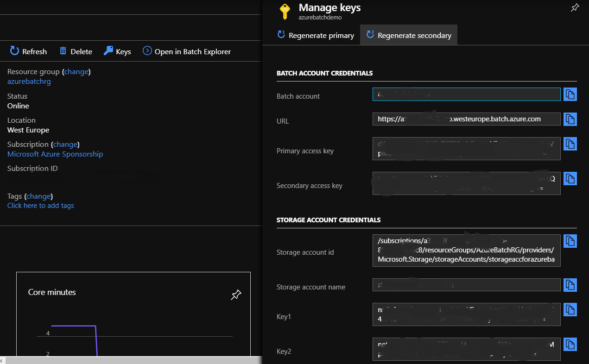Click the Secondary access key field
The height and width of the screenshot is (364, 589).
coord(467,183)
